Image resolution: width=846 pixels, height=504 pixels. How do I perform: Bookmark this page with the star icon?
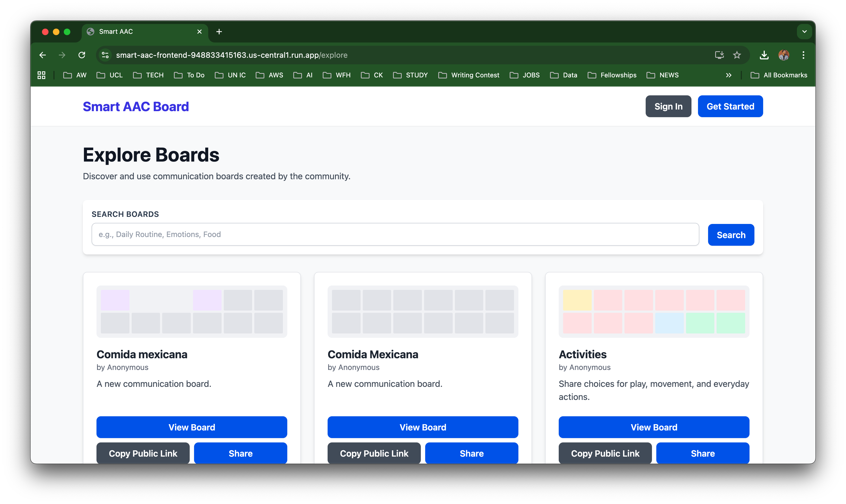coord(737,55)
